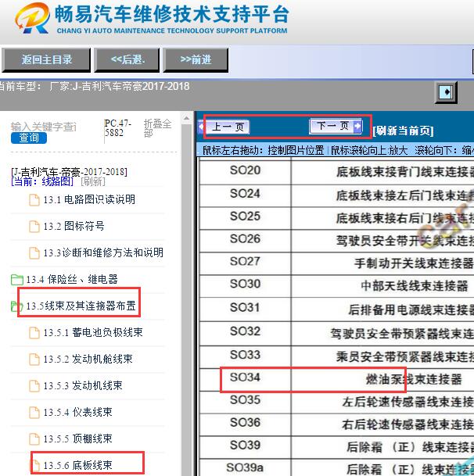
Task: Click the page icon beside 13.3
Action: tap(34, 253)
